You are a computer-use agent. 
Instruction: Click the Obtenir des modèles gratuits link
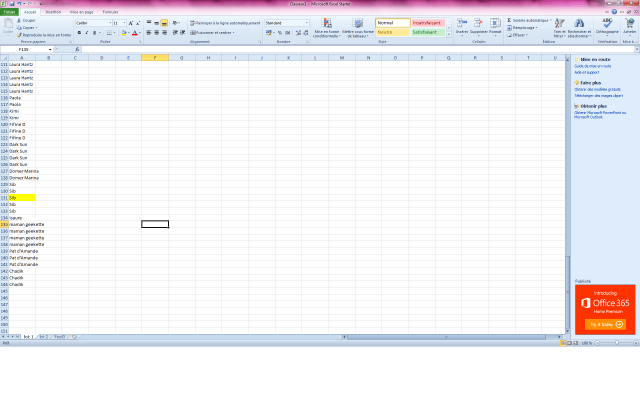598,89
